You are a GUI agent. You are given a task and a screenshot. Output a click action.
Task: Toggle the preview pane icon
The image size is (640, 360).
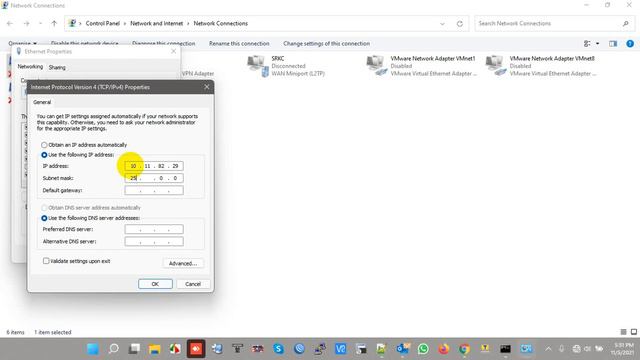[x=613, y=44]
